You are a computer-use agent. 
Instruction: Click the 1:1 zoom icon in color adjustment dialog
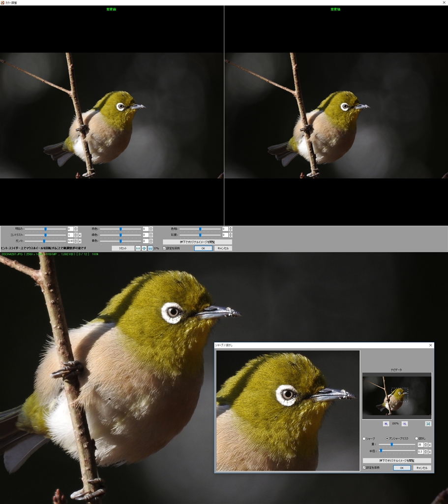click(x=138, y=249)
